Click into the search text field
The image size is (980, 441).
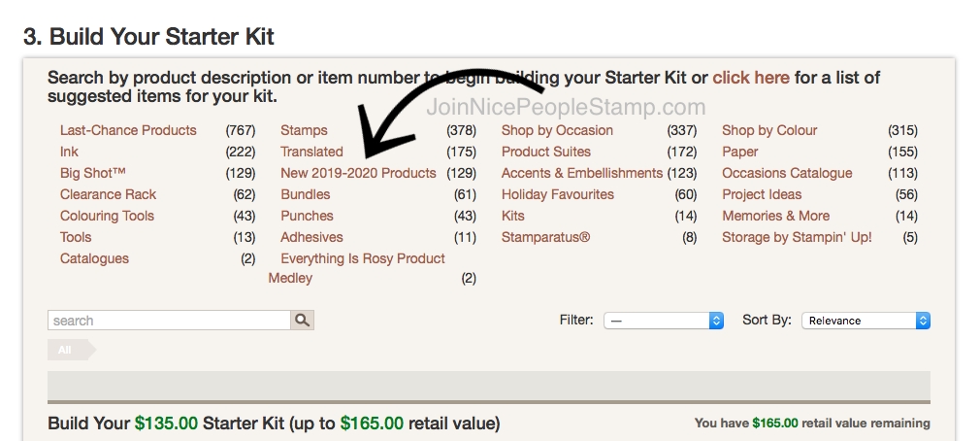pos(169,321)
